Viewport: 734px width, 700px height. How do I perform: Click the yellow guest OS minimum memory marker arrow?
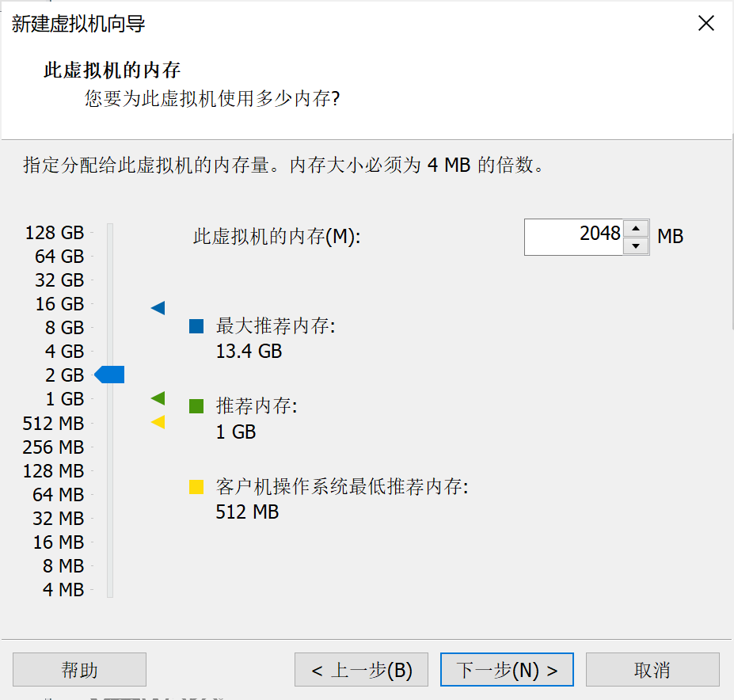point(158,422)
